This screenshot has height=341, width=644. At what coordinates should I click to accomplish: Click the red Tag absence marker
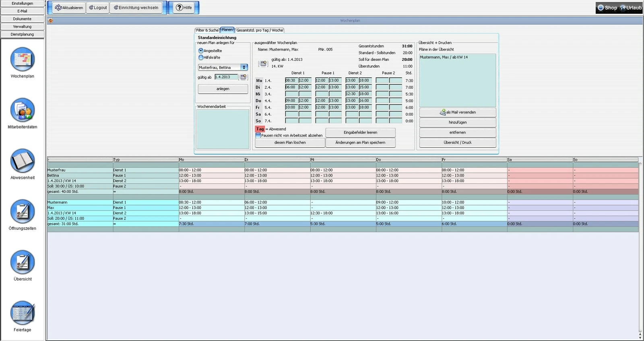(x=260, y=129)
